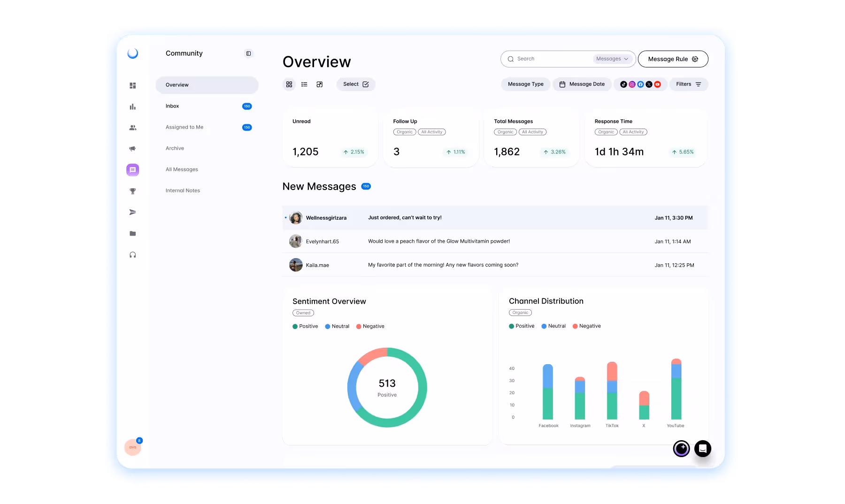Click the trophy leaderboard icon
Image resolution: width=845 pixels, height=504 pixels.
(x=133, y=191)
